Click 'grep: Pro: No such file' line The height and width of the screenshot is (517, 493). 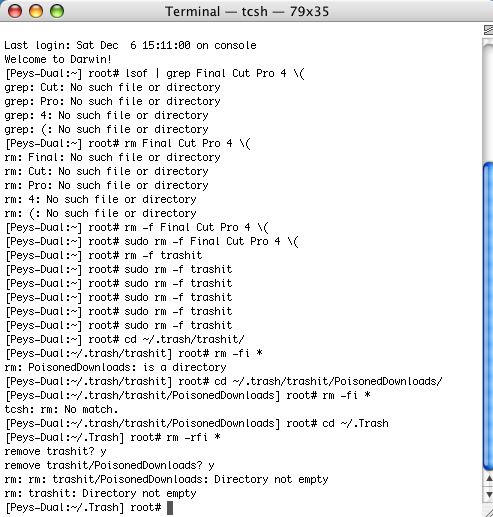(112, 101)
